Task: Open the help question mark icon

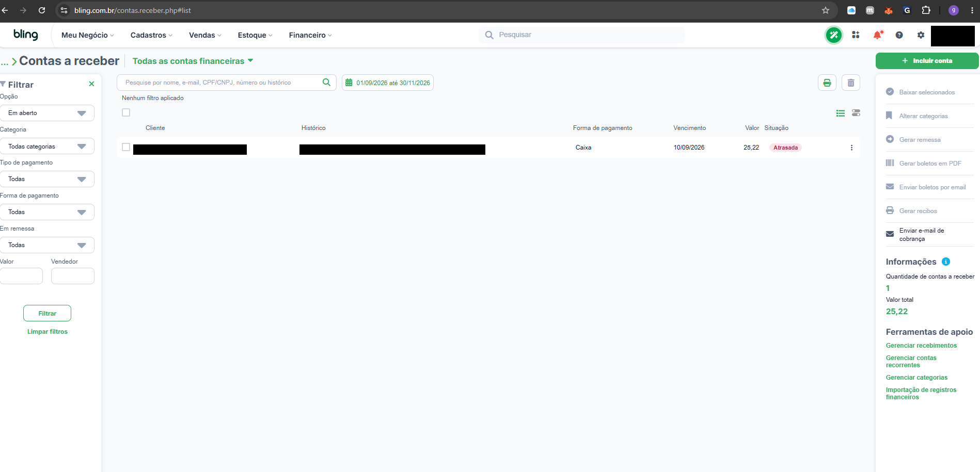Action: (x=899, y=35)
